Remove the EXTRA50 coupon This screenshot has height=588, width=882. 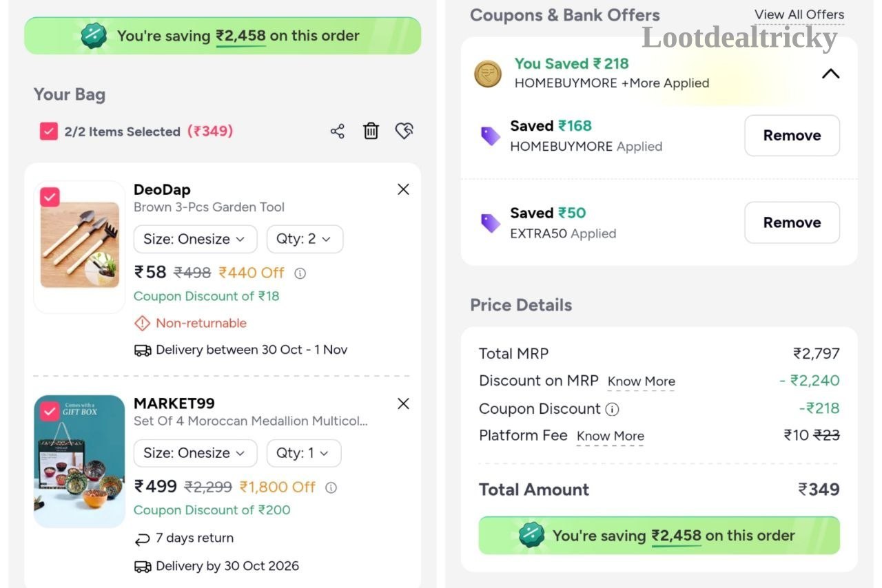click(x=792, y=222)
